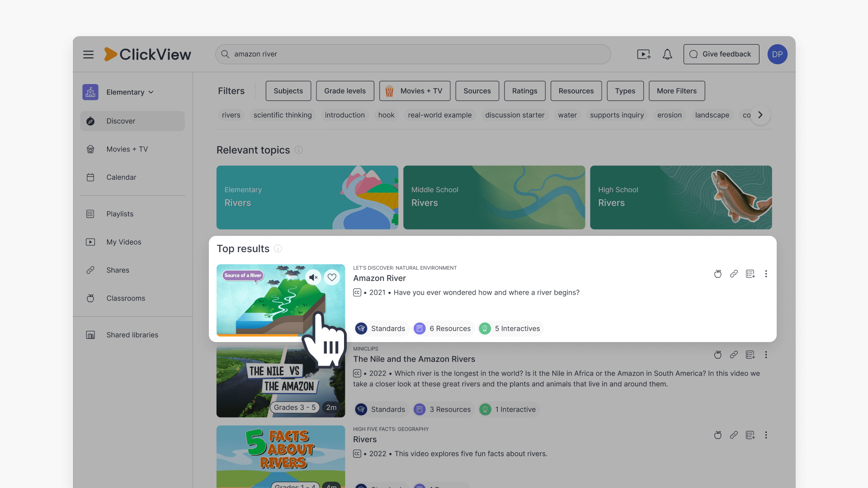Viewport: 868px width, 488px height.
Task: Click the info icon beside Top results
Action: (x=278, y=249)
